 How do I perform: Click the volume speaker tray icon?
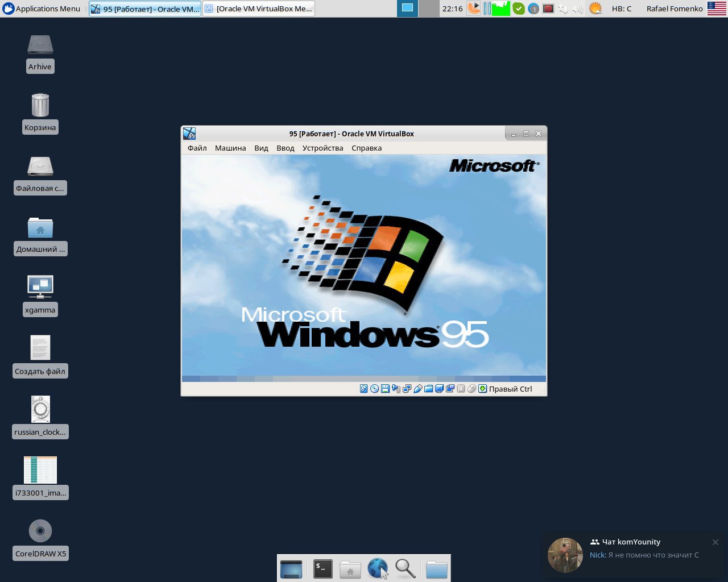point(577,9)
